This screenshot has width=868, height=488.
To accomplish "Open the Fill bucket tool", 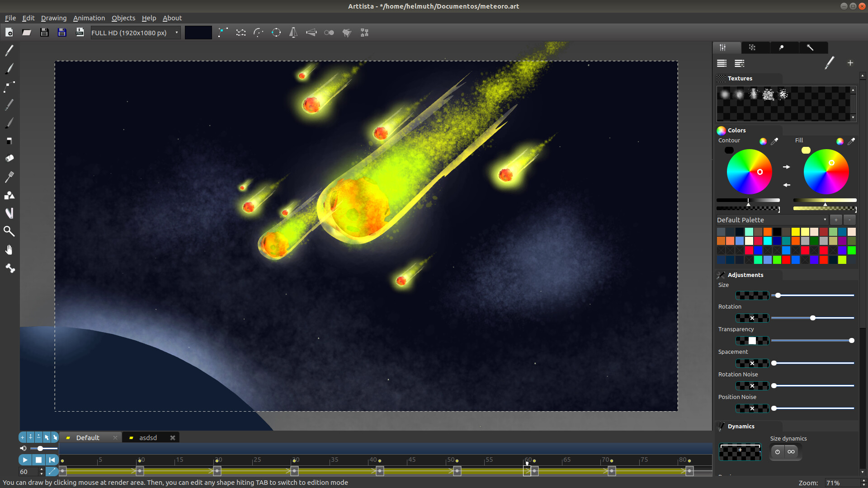I will (9, 158).
